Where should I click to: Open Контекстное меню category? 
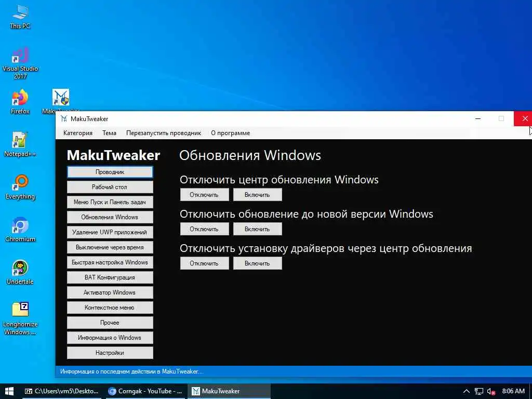(x=110, y=308)
